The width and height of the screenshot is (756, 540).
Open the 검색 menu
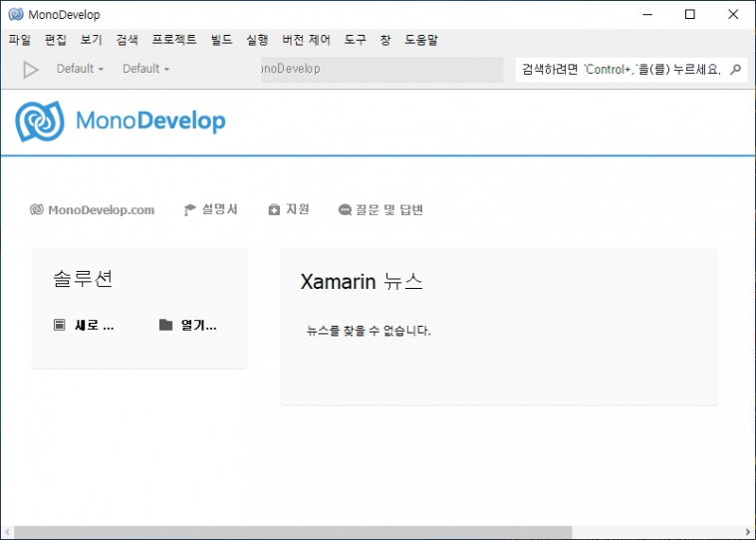[127, 40]
